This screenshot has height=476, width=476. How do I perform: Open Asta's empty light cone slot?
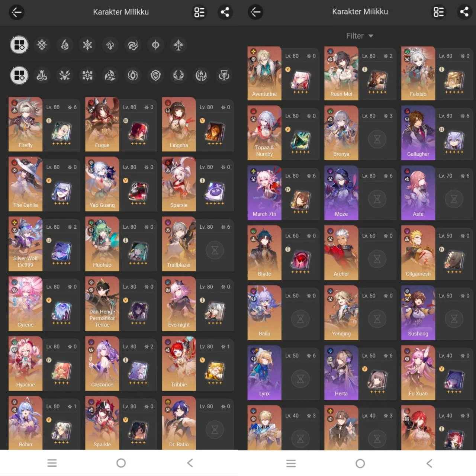(x=454, y=199)
